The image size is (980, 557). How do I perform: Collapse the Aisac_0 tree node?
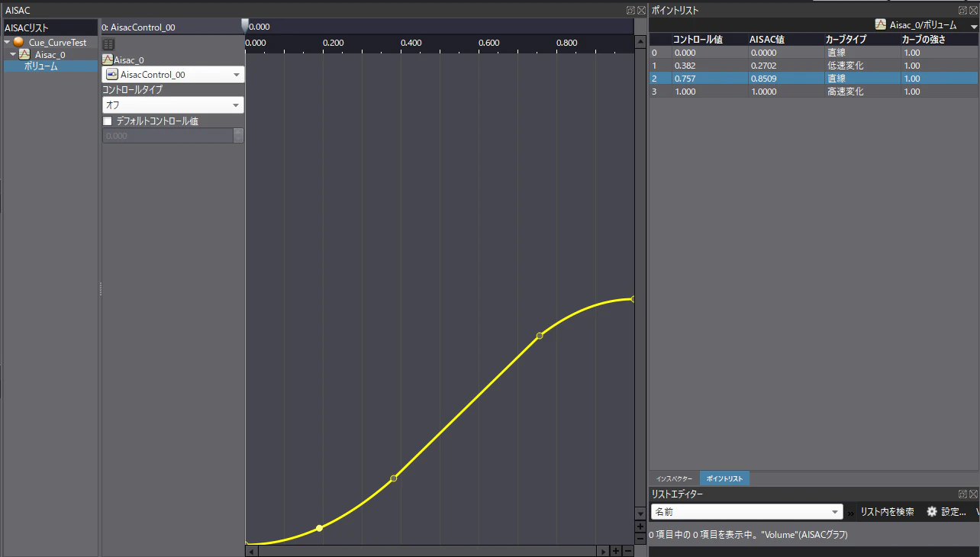tap(13, 54)
